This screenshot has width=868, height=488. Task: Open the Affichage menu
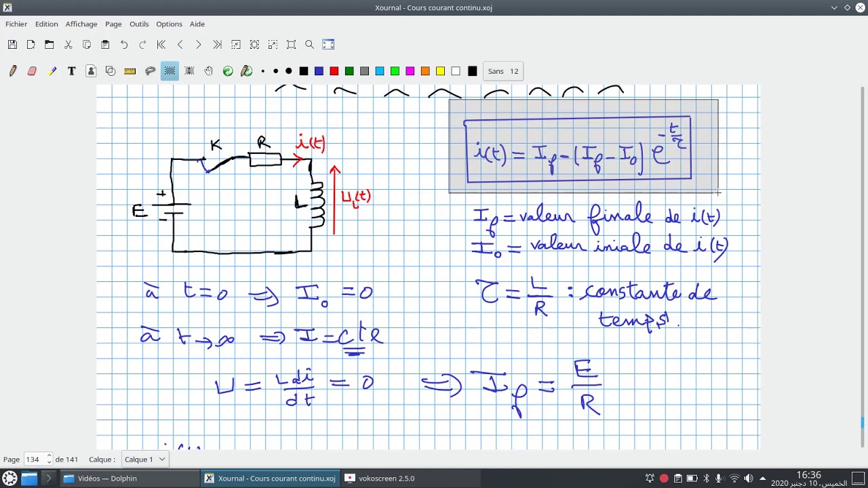(x=81, y=24)
